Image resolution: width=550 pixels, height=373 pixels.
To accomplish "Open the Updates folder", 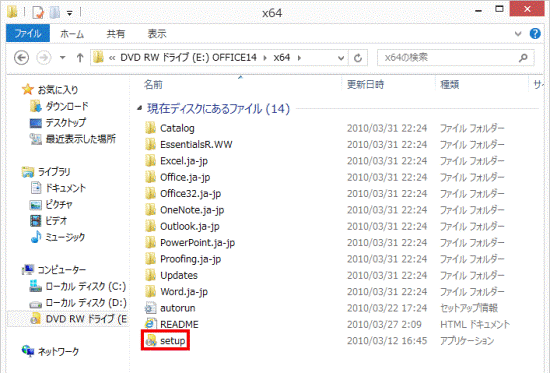I will (x=172, y=275).
